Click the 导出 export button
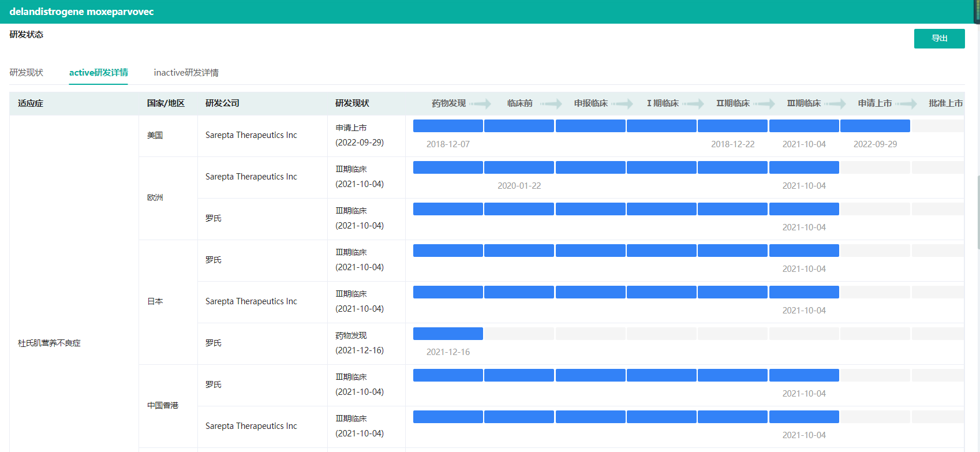The height and width of the screenshot is (452, 980). pos(939,39)
